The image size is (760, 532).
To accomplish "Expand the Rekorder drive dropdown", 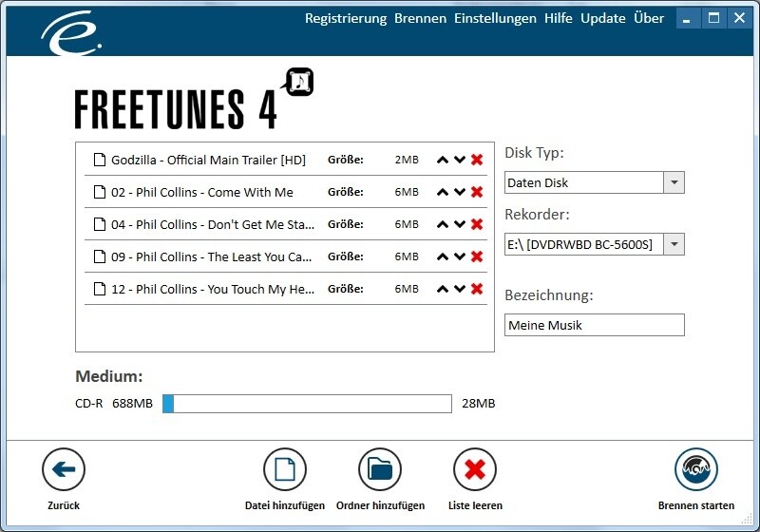I will pos(674,244).
